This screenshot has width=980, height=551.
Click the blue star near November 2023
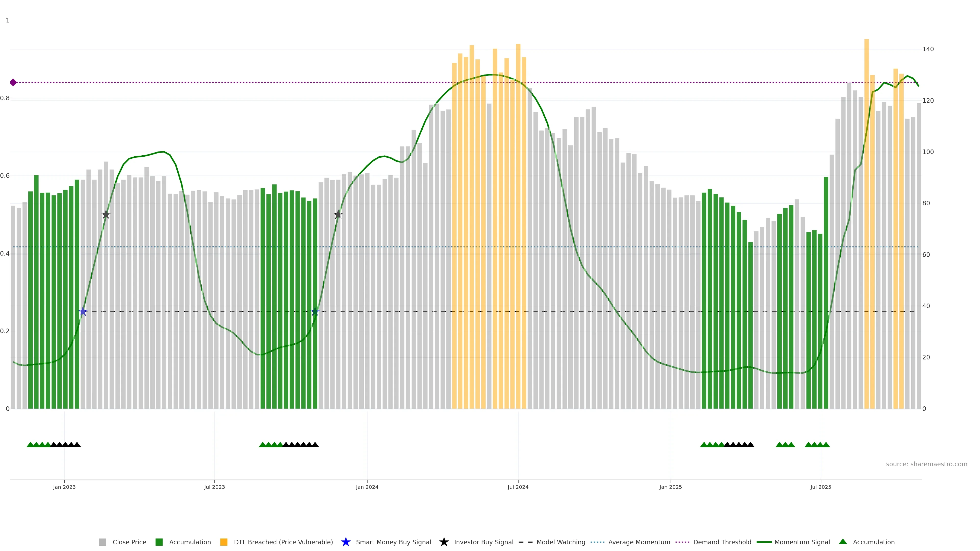click(315, 312)
